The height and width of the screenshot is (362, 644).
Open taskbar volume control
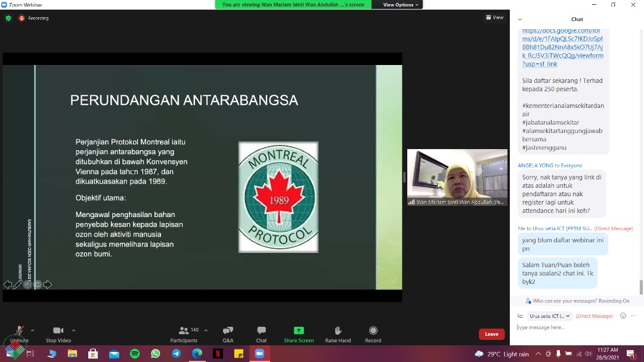point(589,354)
